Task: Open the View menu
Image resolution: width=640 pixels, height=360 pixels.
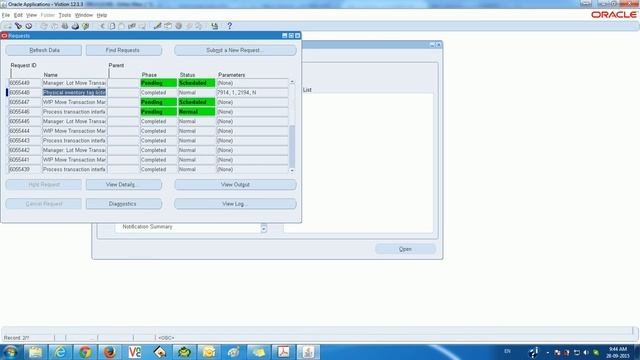Action: (x=31, y=15)
